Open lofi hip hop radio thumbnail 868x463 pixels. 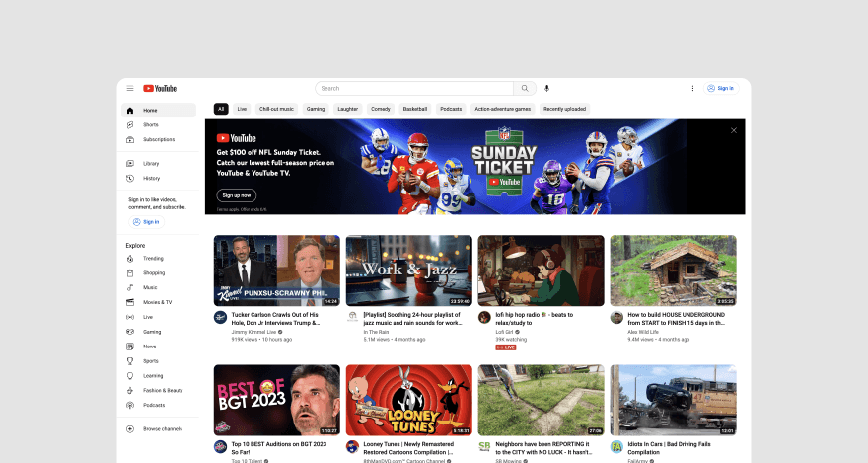point(542,270)
